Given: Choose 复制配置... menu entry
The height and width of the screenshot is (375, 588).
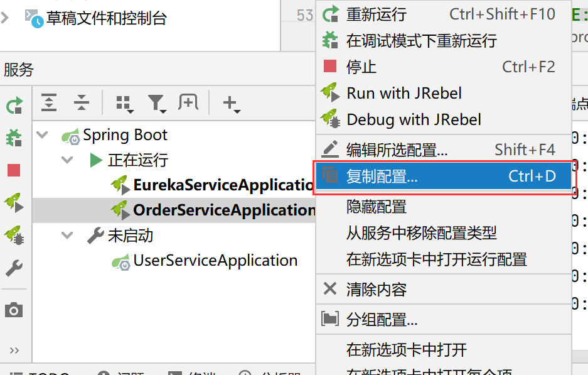Looking at the screenshot, I should 444,177.
